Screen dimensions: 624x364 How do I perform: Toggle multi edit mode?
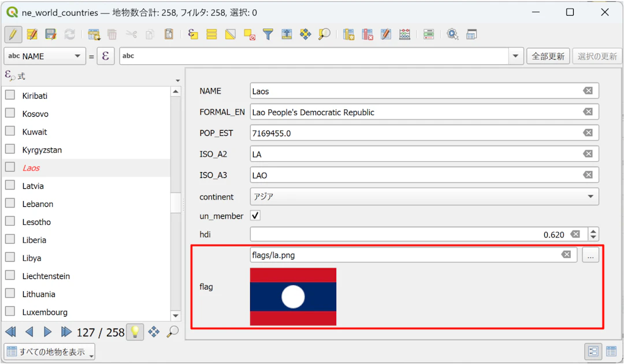[x=32, y=35]
